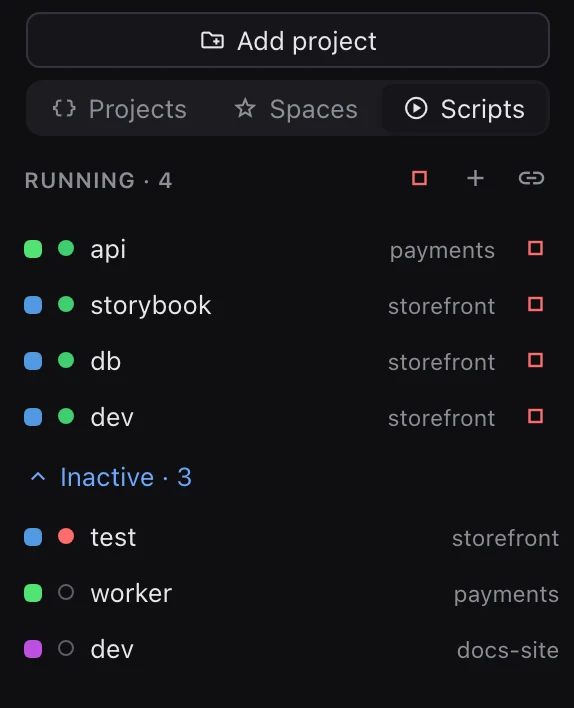Screen dimensions: 574x708
Task: Select the api script row name
Action: [108, 250]
